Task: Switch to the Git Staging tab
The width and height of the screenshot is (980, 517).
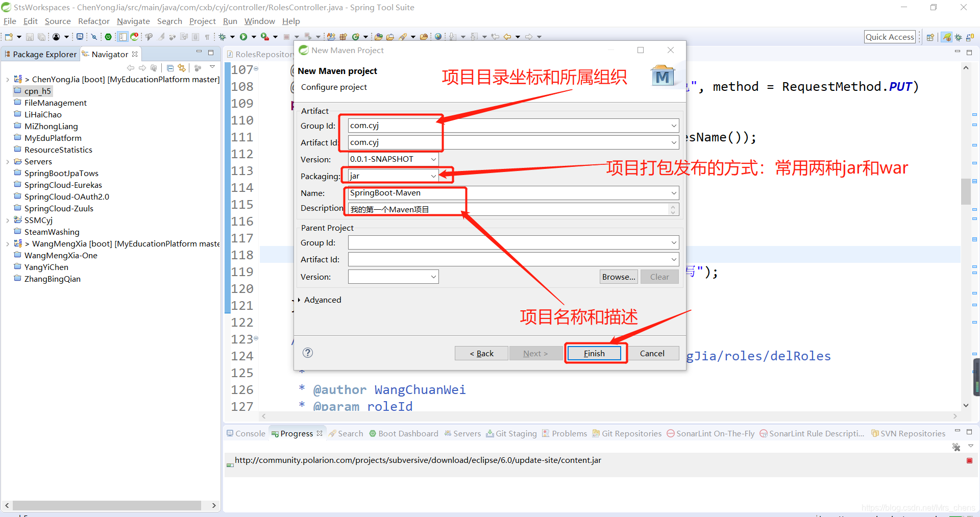Action: tap(511, 433)
